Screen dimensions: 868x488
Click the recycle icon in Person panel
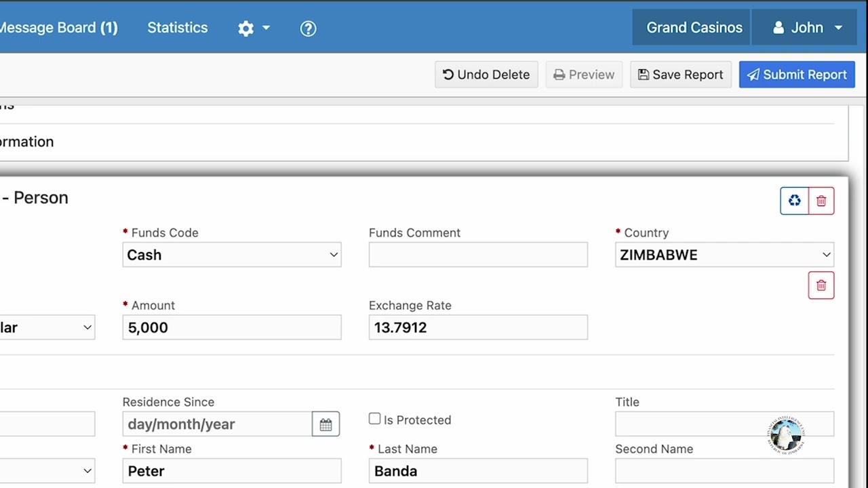(x=794, y=201)
